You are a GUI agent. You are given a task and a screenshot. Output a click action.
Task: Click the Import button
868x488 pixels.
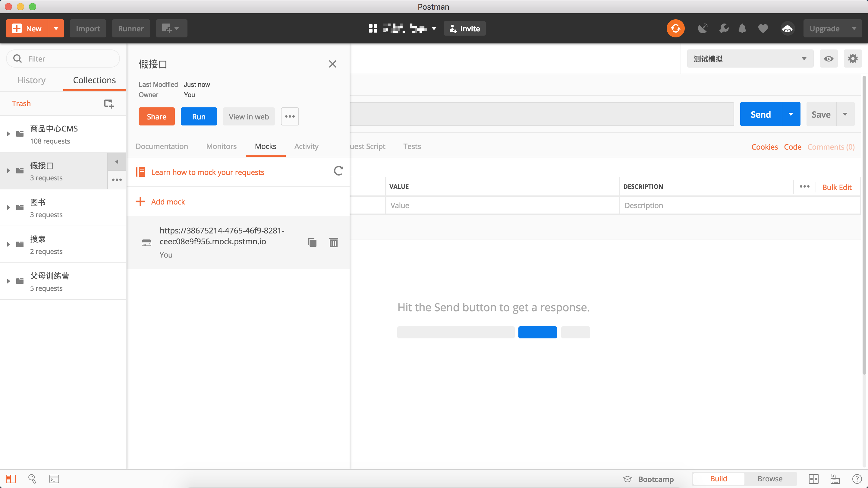click(x=88, y=28)
